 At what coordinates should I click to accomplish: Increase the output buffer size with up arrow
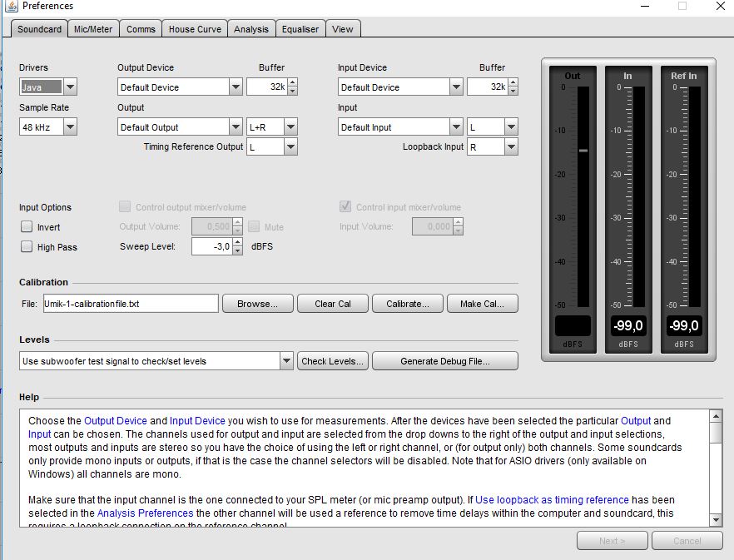coord(292,83)
